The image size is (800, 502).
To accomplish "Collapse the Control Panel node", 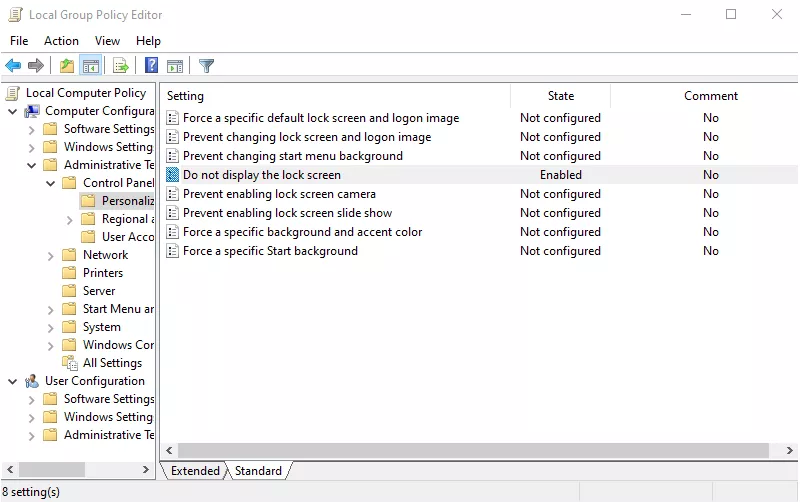I will tap(51, 183).
